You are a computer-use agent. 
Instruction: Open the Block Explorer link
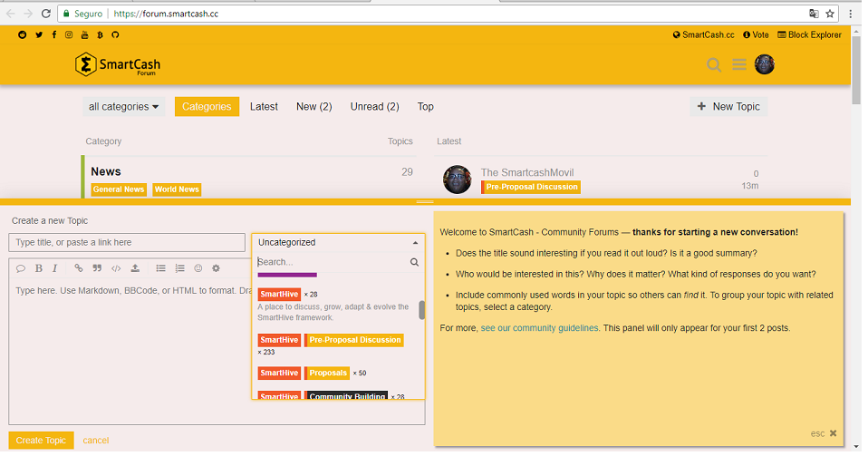809,34
